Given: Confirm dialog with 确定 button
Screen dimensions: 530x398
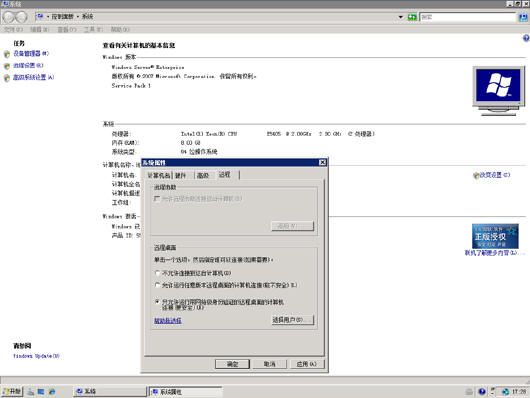Looking at the screenshot, I should pyautogui.click(x=232, y=364).
